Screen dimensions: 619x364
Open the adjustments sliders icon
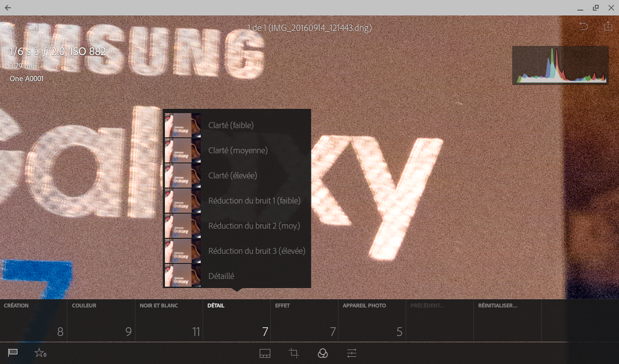click(x=352, y=353)
